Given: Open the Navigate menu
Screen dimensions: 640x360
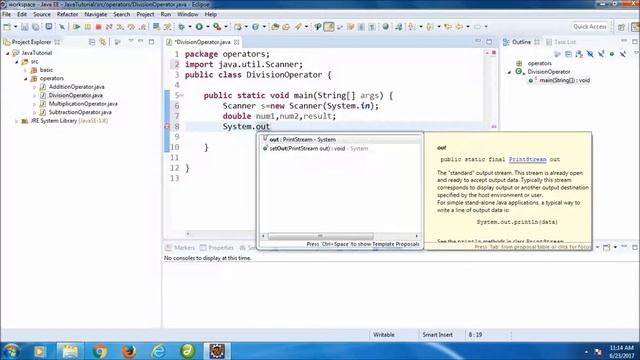Looking at the screenshot, I should tap(96, 14).
